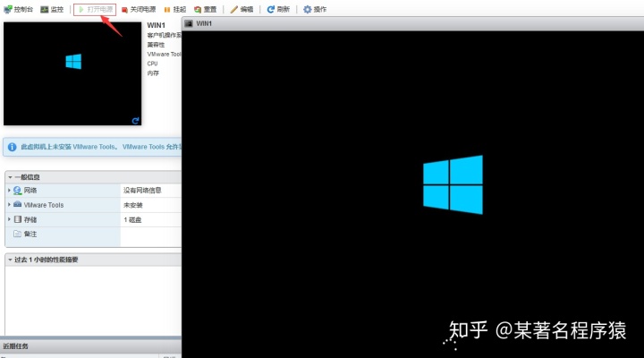The height and width of the screenshot is (358, 644).
Task: Expand the 网络 network row
Action: point(9,190)
